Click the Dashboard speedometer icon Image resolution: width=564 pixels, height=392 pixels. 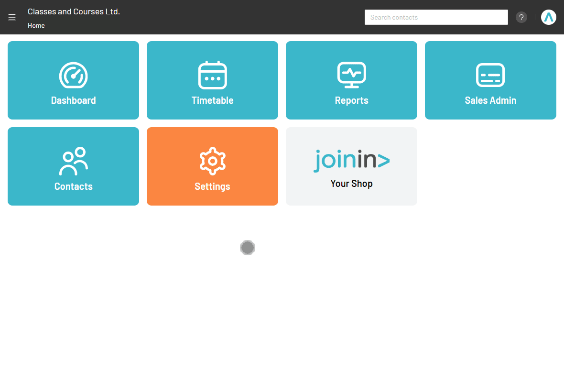click(73, 75)
